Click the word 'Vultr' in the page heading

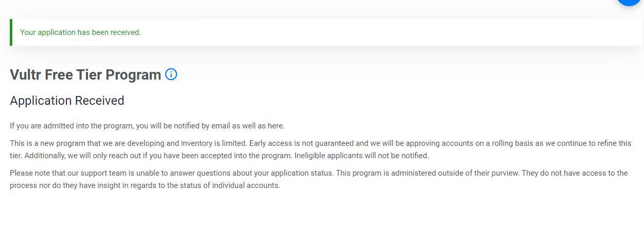25,74
